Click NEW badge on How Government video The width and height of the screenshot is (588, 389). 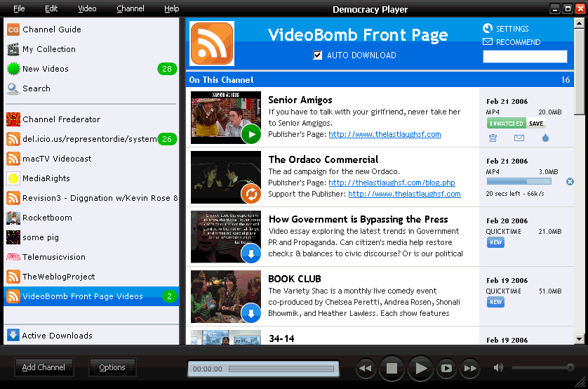click(x=495, y=242)
